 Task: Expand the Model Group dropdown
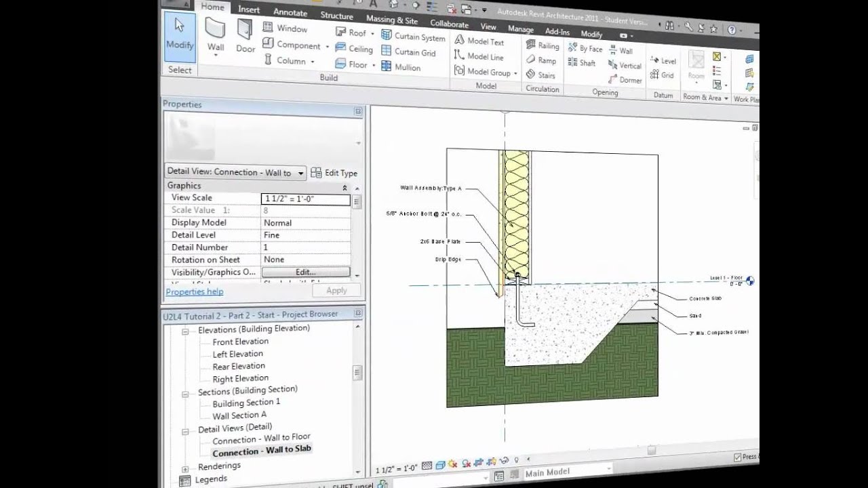pos(515,73)
